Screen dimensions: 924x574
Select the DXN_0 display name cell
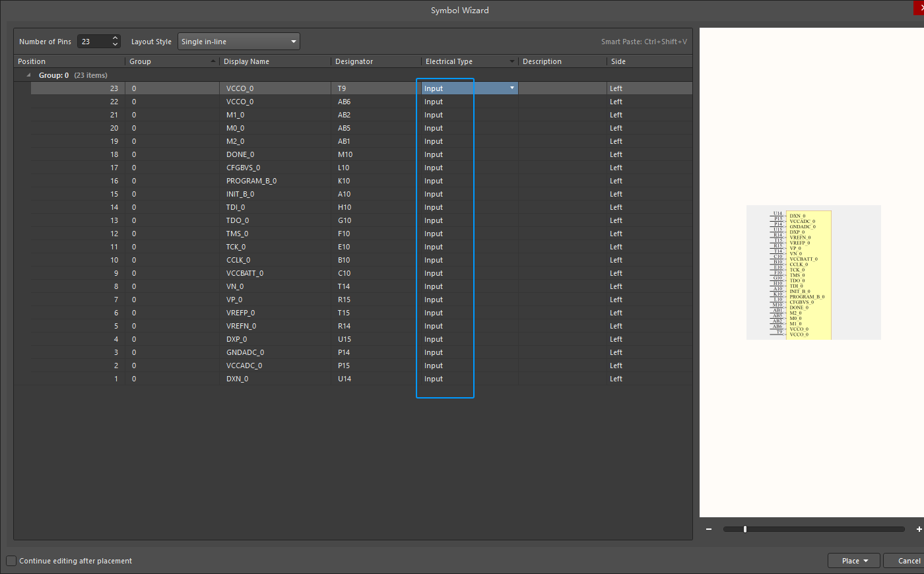click(x=275, y=379)
